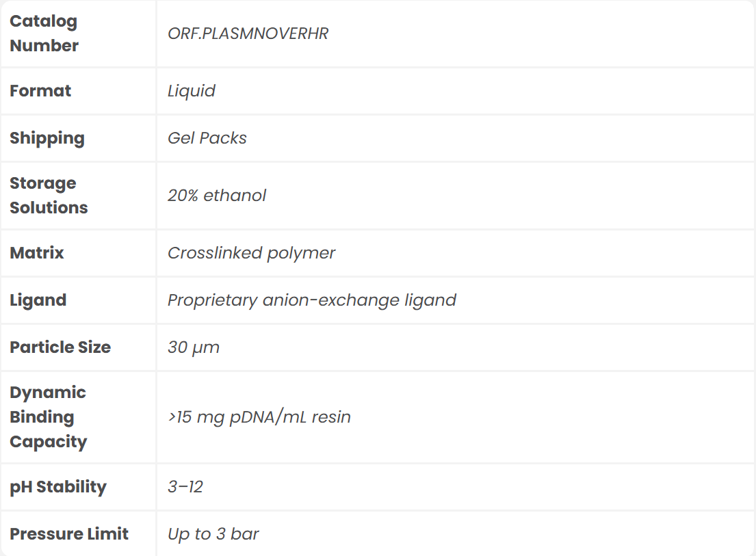Select the ORF.PLASMNOVERHR catalog number value
The image size is (756, 556).
click(x=248, y=34)
